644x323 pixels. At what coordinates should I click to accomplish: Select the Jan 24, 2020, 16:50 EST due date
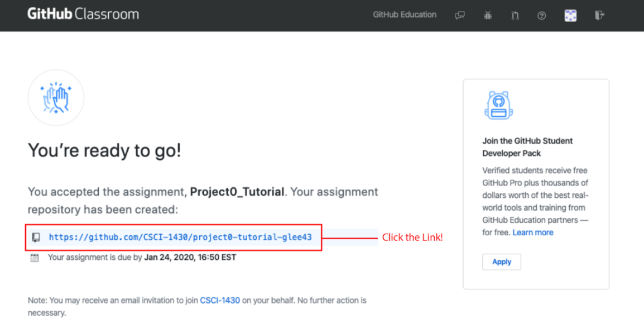tap(190, 258)
